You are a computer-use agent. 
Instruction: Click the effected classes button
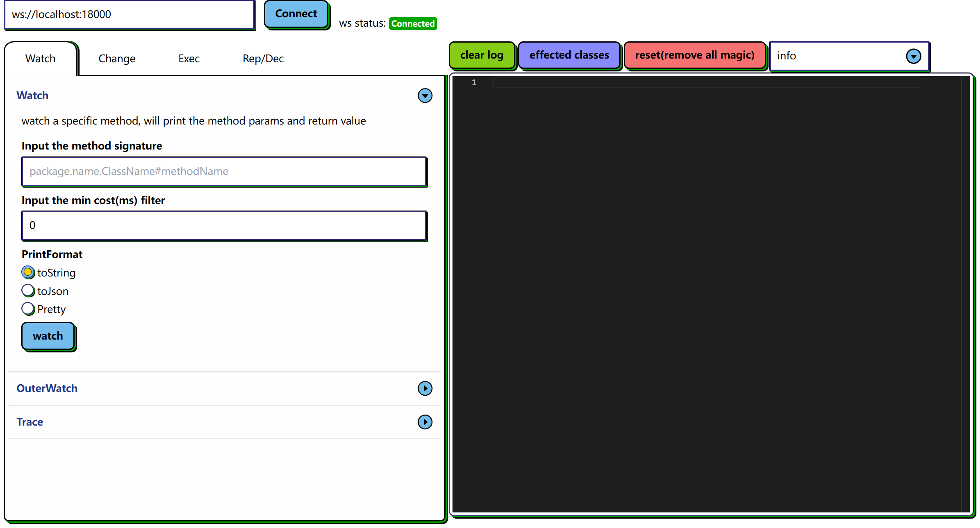click(569, 55)
